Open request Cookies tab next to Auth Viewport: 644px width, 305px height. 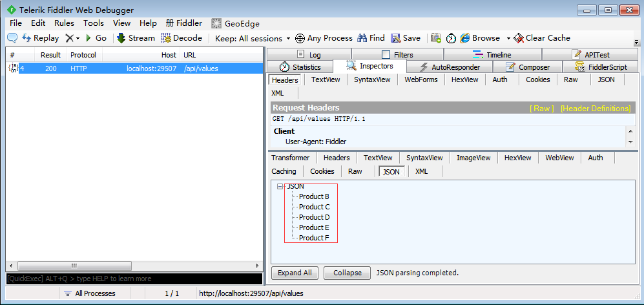tap(537, 79)
